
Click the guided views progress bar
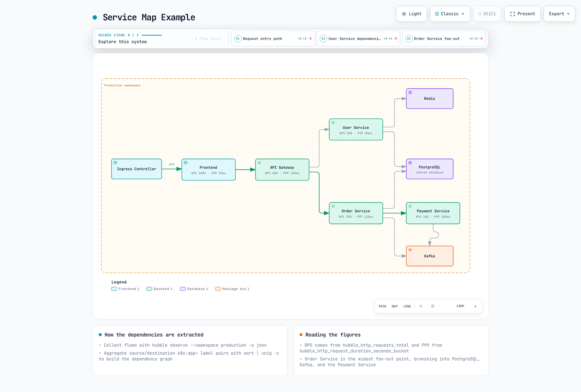pyautogui.click(x=152, y=35)
